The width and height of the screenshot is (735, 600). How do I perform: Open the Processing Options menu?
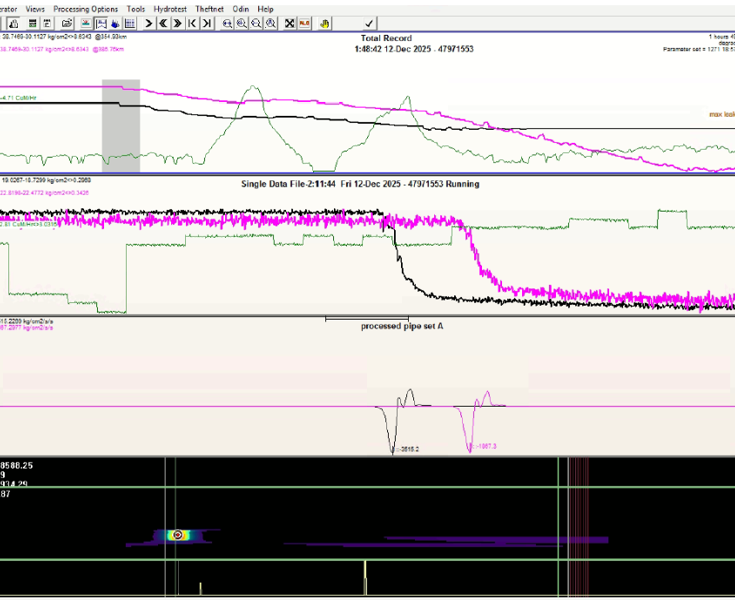click(85, 9)
